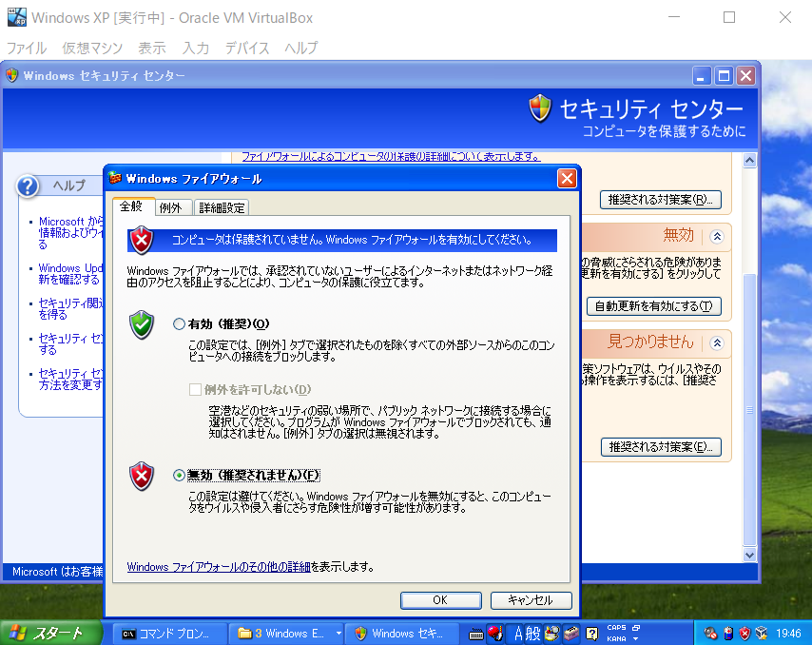Click the red shield icon beside 無効
The image size is (812, 645).
point(142,476)
